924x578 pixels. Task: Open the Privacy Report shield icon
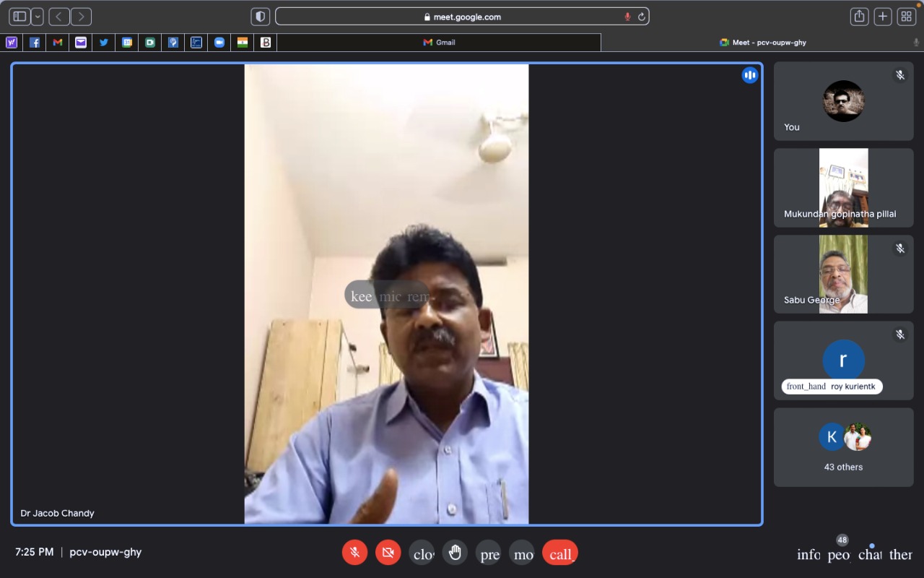(x=261, y=17)
